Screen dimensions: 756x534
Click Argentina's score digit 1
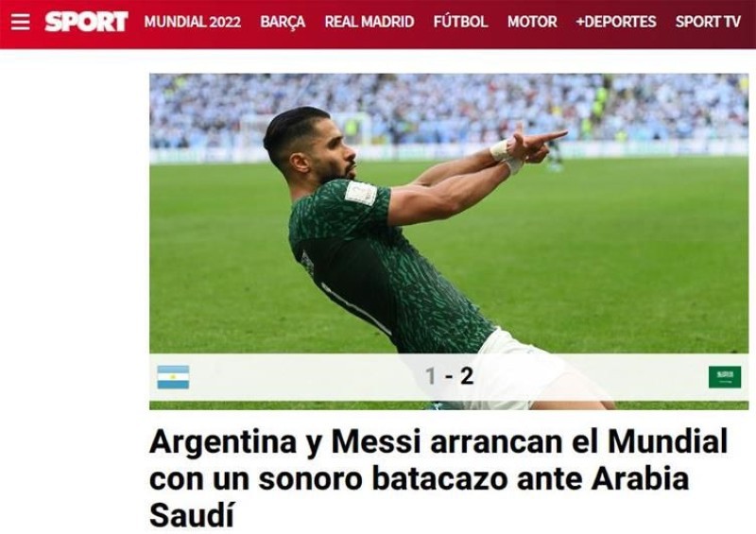[x=431, y=376]
